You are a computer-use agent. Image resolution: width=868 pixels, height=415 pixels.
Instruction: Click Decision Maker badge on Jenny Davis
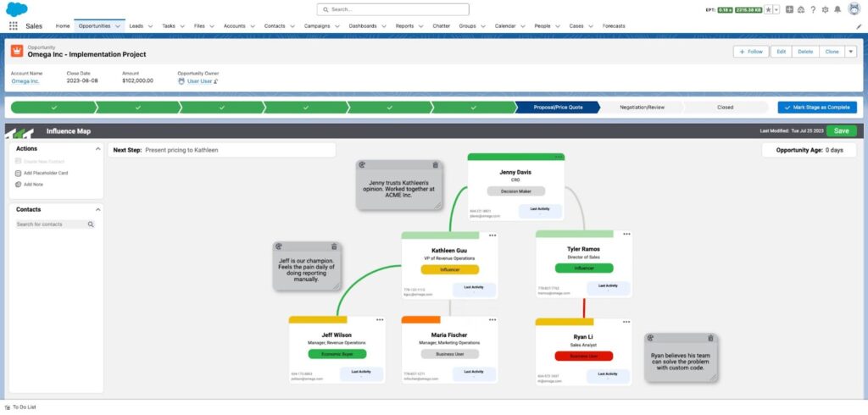coord(516,191)
